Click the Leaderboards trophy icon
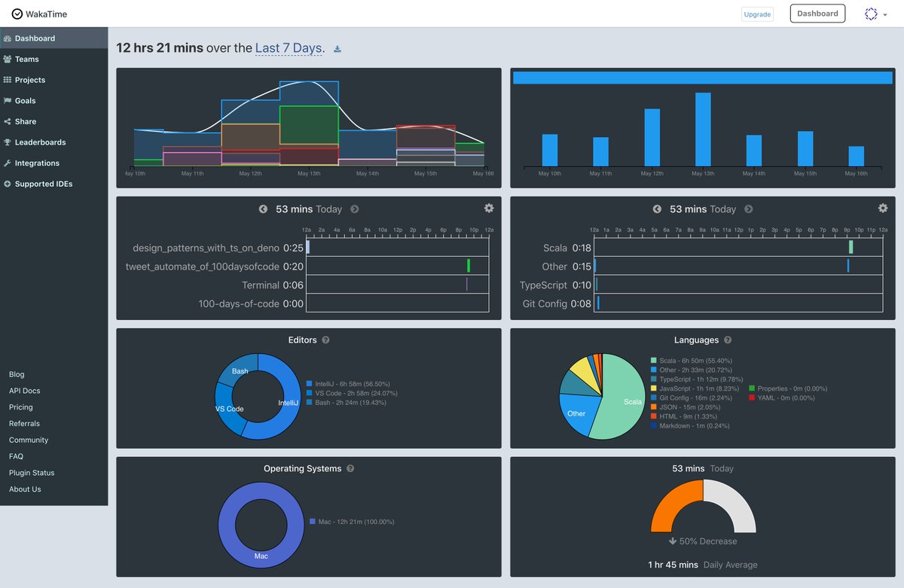The image size is (904, 588). (8, 142)
